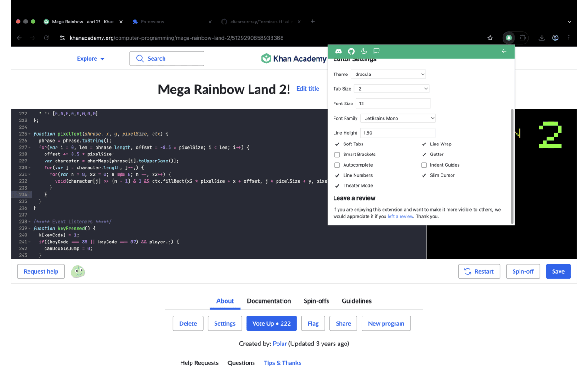This screenshot has height=368, width=588.
Task: Click the Restart button
Action: point(479,271)
